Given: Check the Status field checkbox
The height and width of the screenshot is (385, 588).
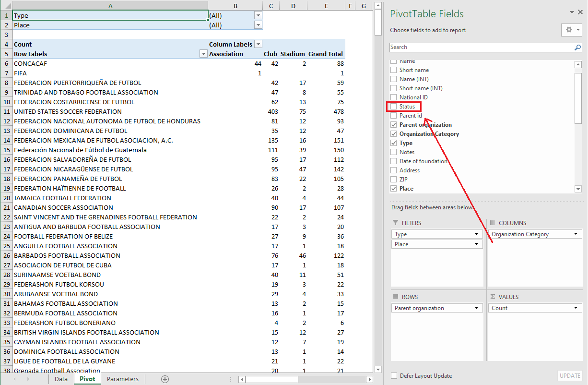Looking at the screenshot, I should 394,107.
